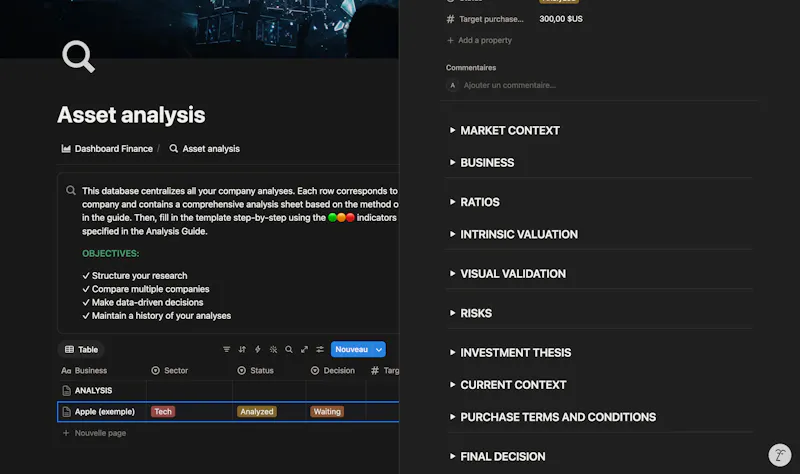Click the Target purchase property label

[491, 19]
